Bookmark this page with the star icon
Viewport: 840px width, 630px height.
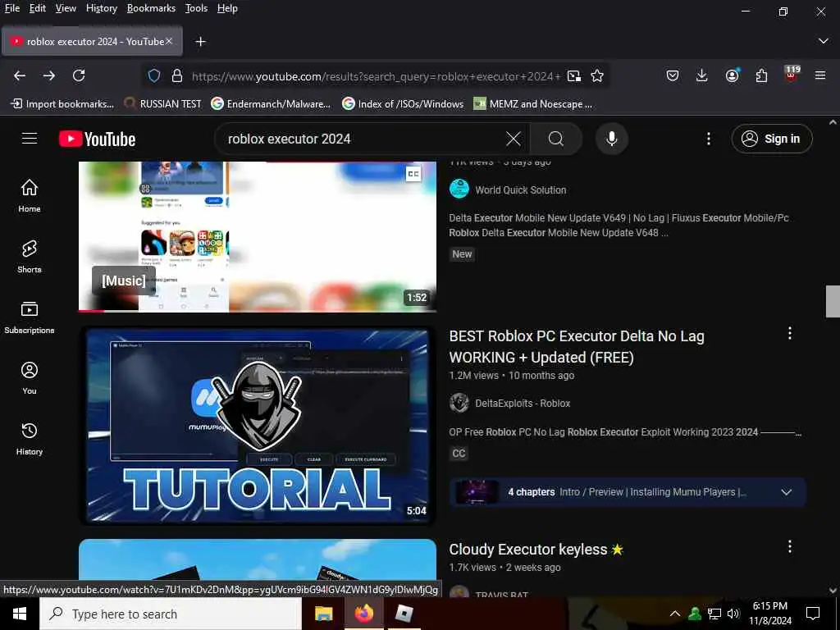(x=597, y=76)
